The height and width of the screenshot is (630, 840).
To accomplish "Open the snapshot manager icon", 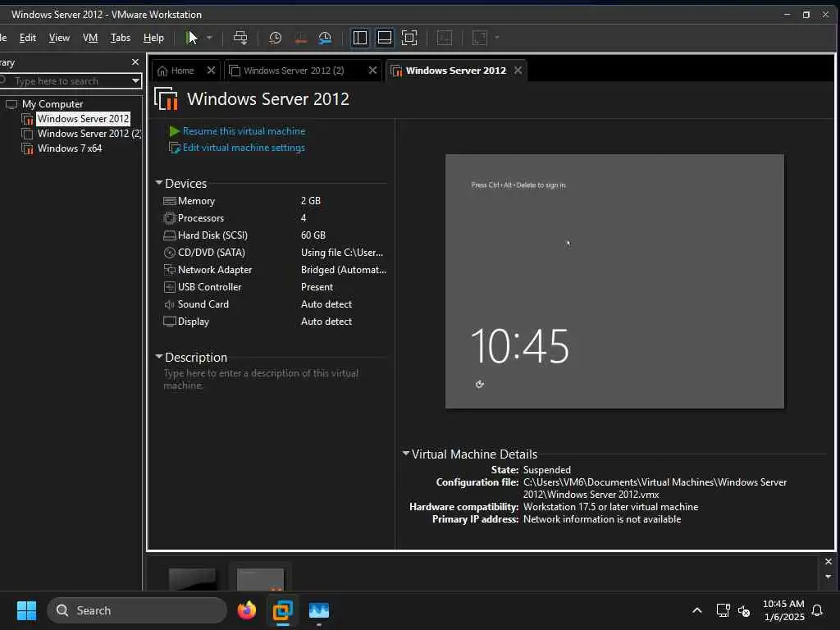I will pos(325,38).
